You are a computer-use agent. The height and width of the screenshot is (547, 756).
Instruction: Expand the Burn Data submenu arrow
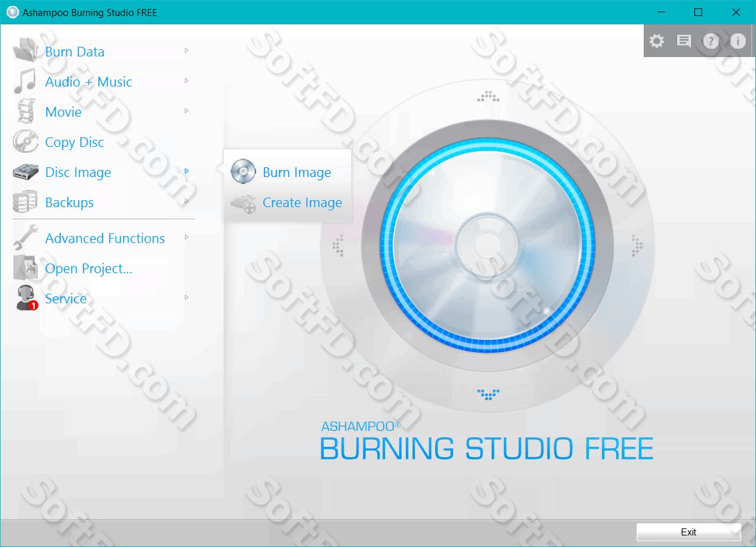[187, 51]
